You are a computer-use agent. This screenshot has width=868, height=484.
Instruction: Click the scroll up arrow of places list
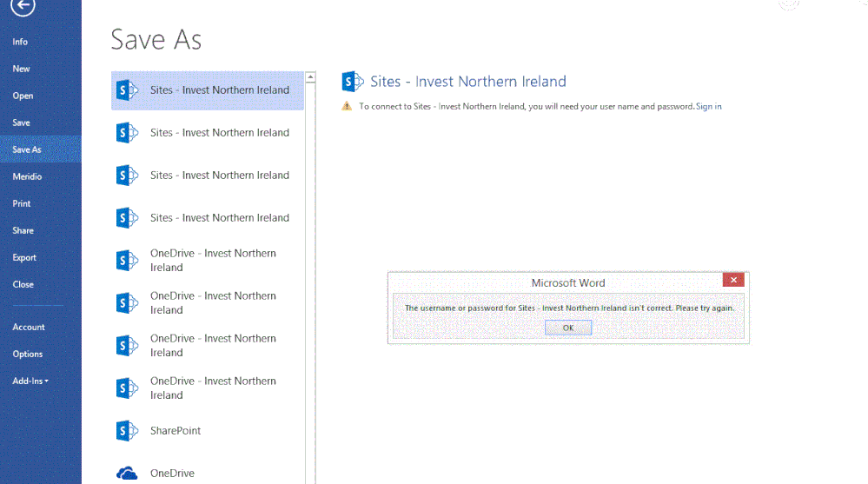tap(310, 77)
